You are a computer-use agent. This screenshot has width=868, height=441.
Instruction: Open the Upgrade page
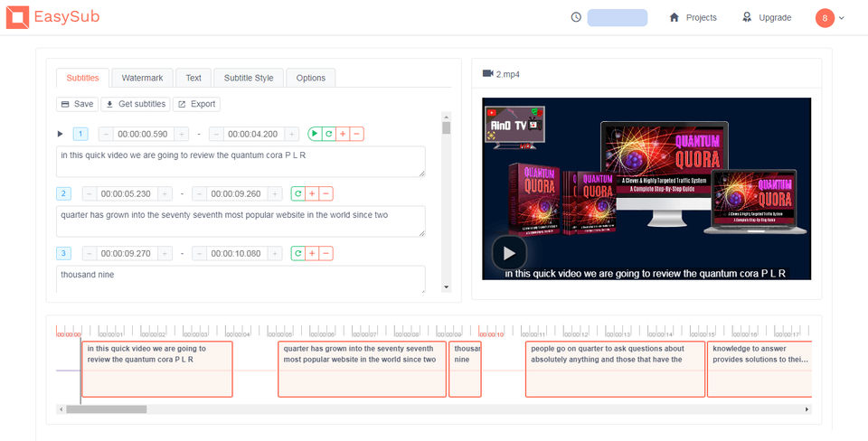pos(767,18)
